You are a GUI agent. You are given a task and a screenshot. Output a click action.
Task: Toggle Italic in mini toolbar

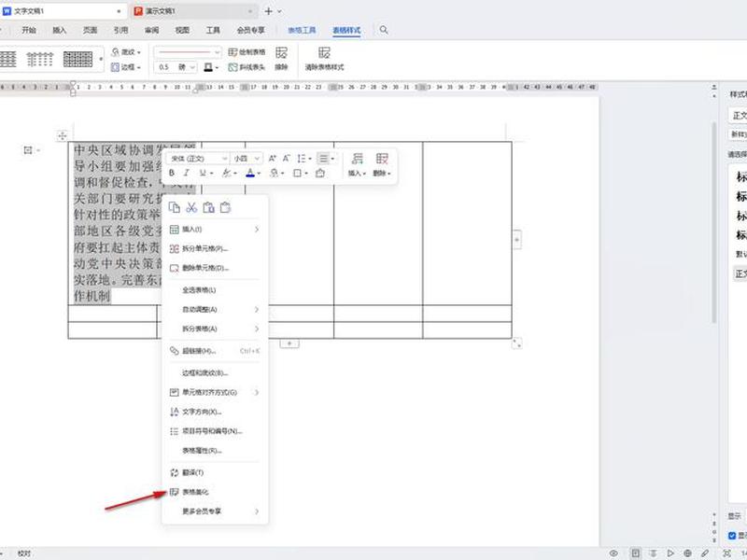click(x=186, y=174)
